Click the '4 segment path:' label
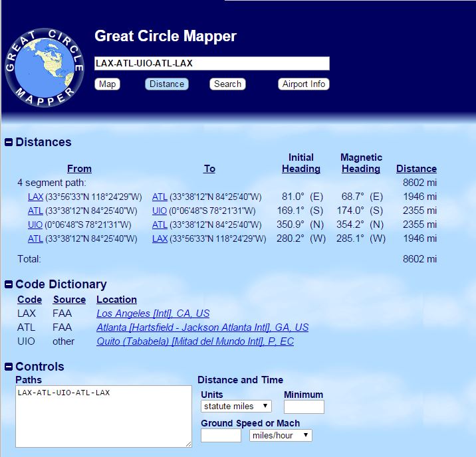476x457 pixels. (x=52, y=183)
